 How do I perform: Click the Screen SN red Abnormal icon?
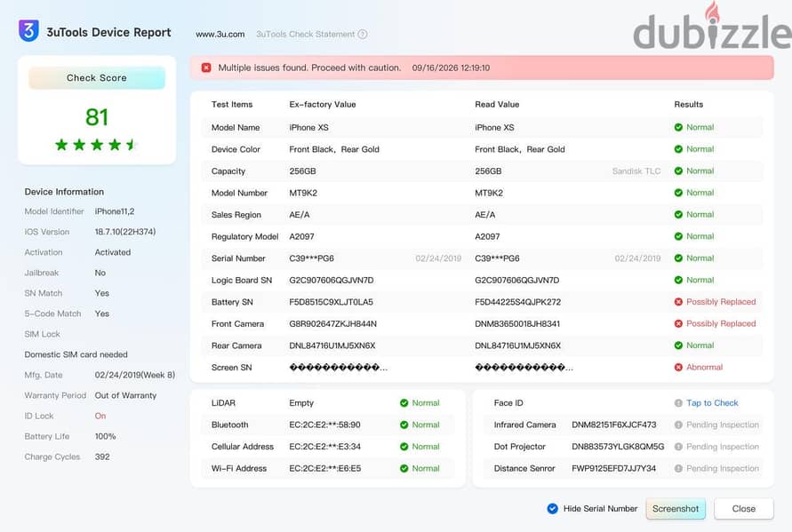coord(678,367)
